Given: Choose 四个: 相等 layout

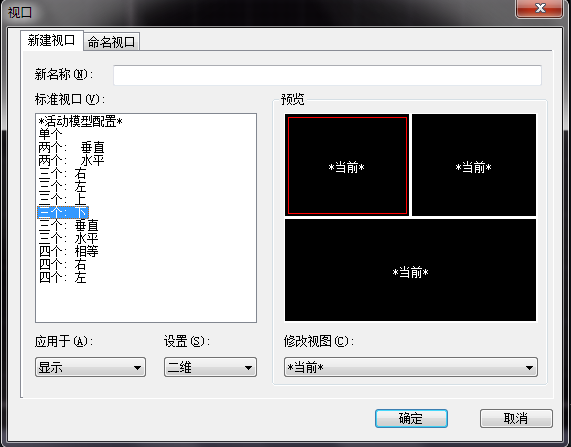Looking at the screenshot, I should [68, 251].
